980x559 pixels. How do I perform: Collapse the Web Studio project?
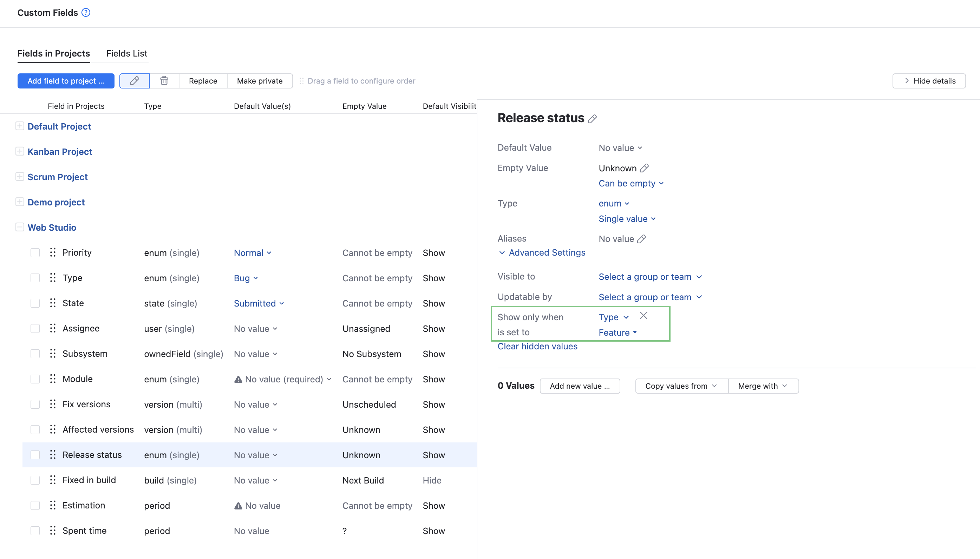(20, 227)
